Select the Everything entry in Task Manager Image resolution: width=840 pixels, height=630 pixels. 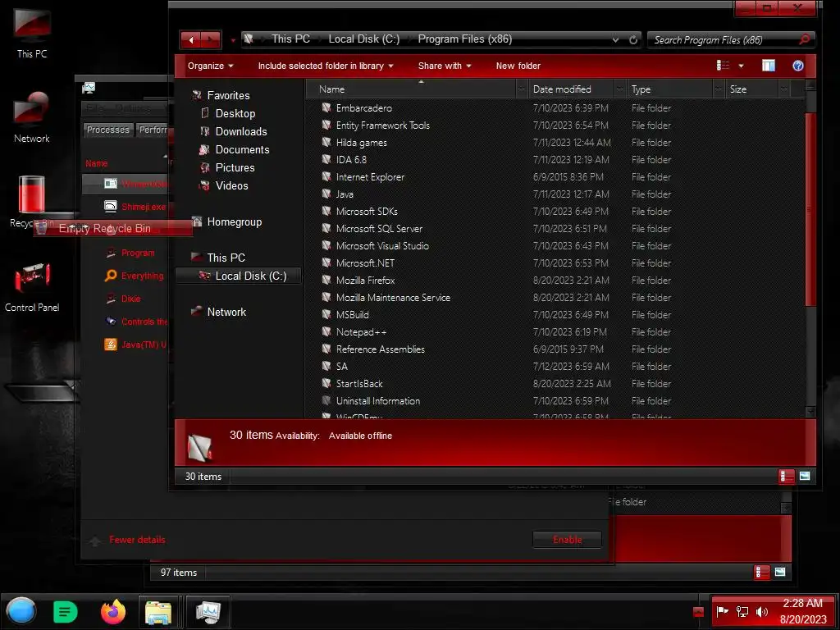143,276
